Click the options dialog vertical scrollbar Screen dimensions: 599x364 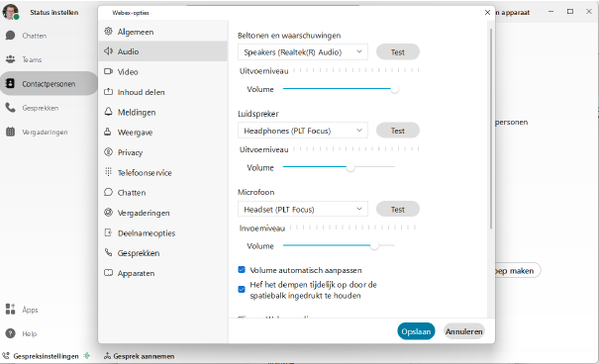(491, 129)
